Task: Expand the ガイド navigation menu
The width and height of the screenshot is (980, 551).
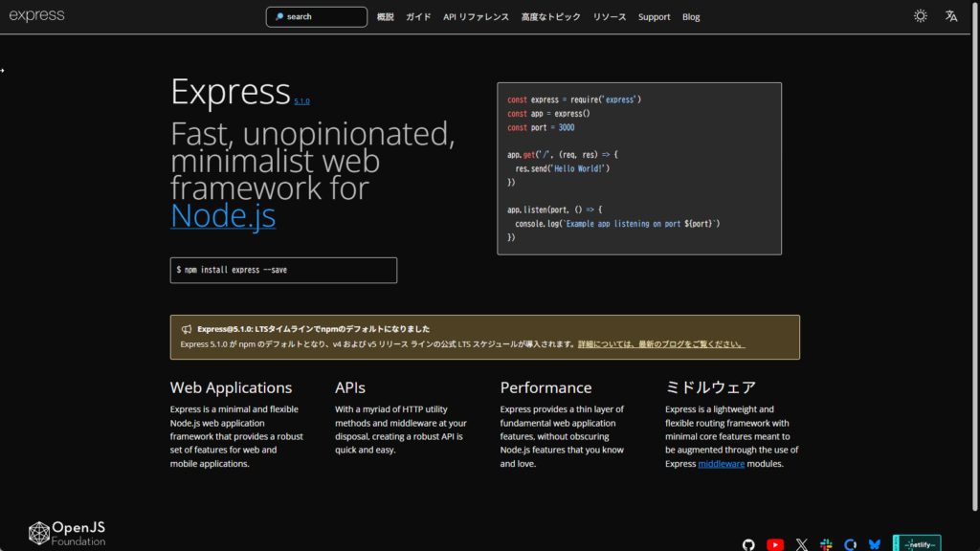Action: (418, 17)
